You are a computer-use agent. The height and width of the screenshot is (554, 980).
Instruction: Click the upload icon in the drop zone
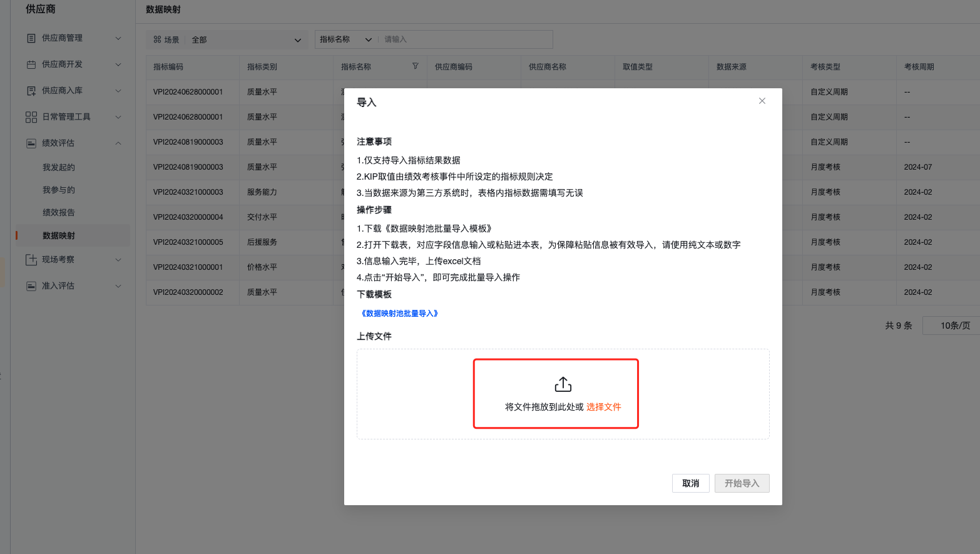[563, 384]
